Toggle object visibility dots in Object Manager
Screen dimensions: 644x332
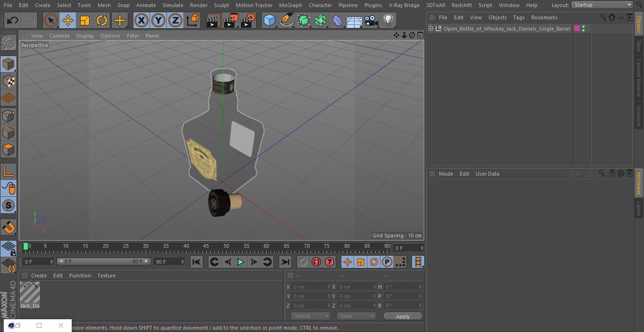click(584, 29)
